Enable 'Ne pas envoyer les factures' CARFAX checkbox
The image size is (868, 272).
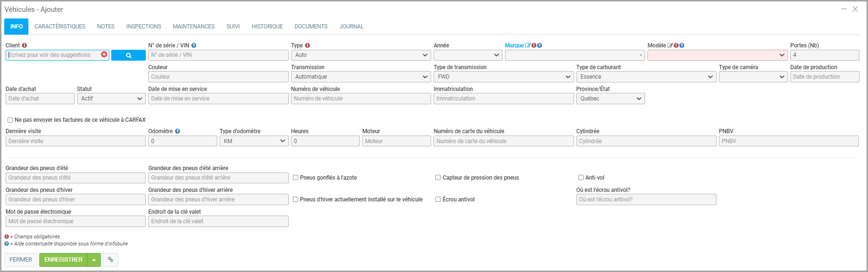pyautogui.click(x=10, y=120)
